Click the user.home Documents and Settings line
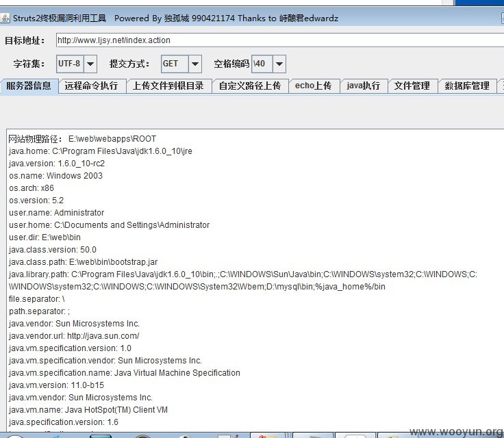504x438 pixels. pyautogui.click(x=110, y=225)
